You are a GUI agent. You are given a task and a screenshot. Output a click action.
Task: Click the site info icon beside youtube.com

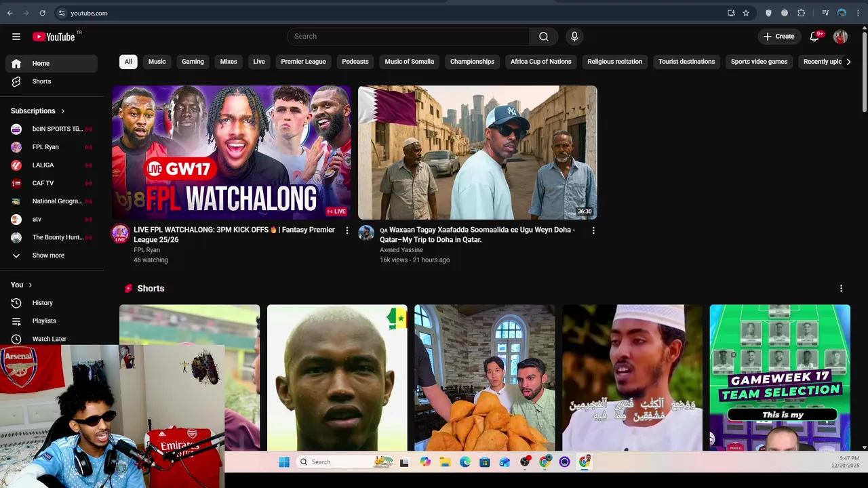coord(62,13)
